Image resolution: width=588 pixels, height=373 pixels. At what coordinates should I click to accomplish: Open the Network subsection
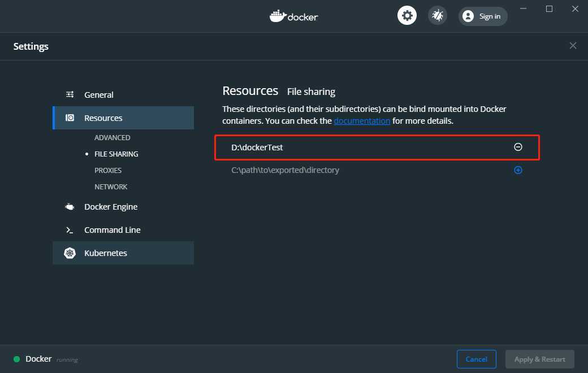(111, 186)
